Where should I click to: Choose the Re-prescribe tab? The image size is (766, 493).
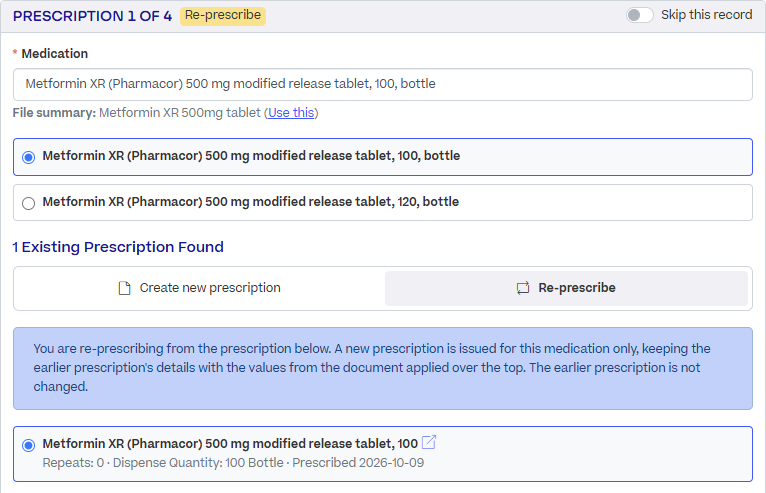(x=566, y=288)
